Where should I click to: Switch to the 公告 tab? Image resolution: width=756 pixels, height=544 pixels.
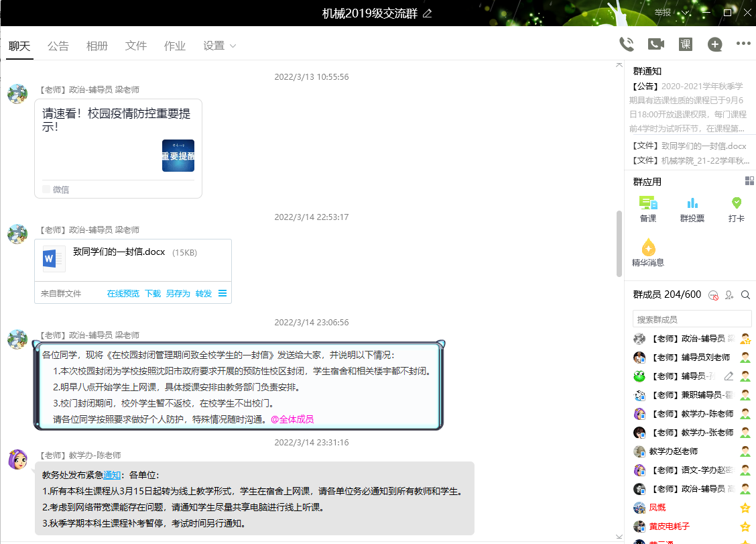tap(58, 46)
